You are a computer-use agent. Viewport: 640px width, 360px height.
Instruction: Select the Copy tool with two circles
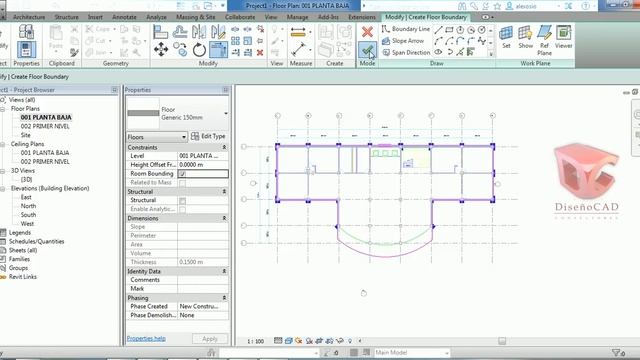180,49
